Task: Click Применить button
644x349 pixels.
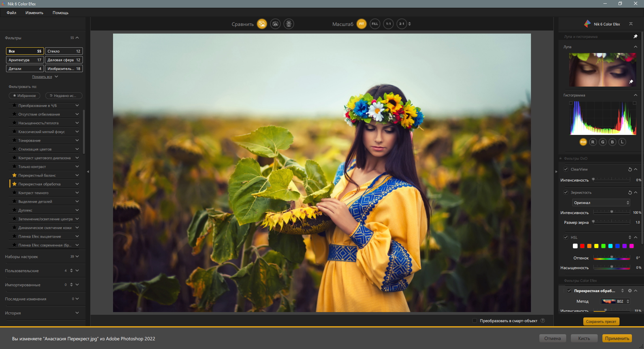Action: tap(617, 338)
